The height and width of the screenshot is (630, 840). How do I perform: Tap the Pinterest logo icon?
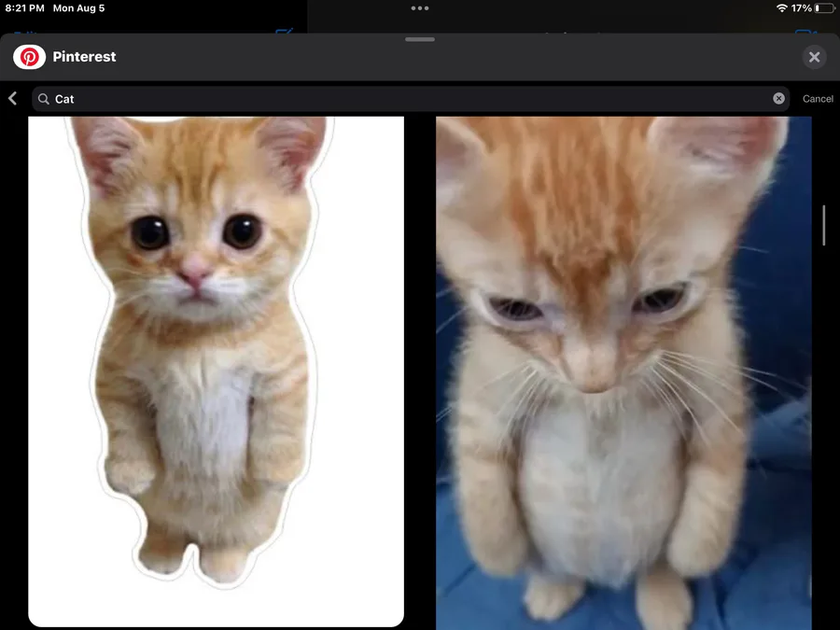30,57
